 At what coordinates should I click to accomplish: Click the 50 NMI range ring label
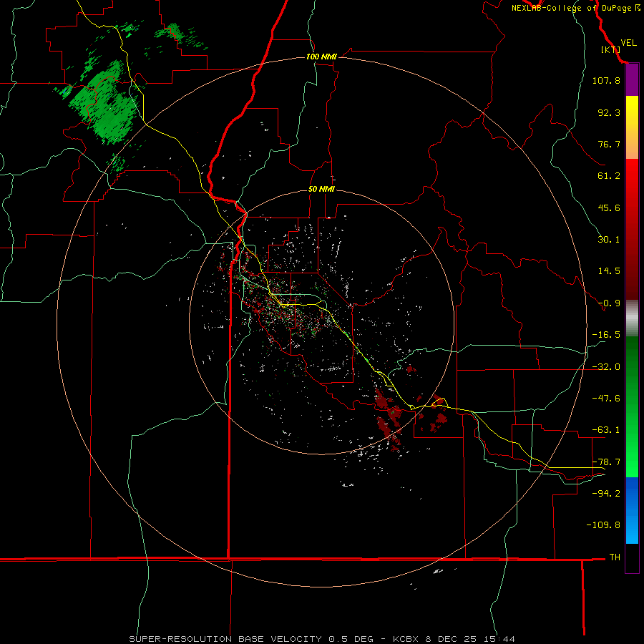click(x=321, y=189)
